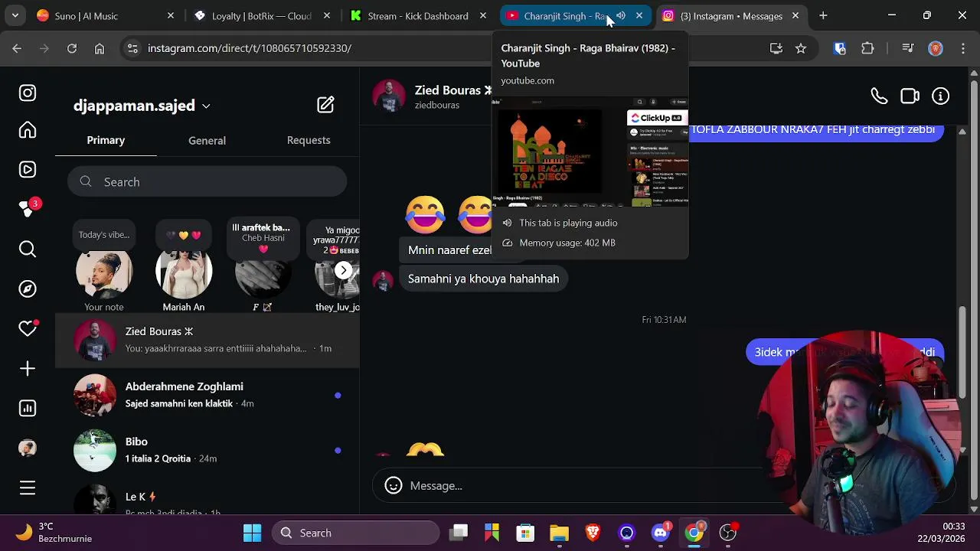The width and height of the screenshot is (980, 551).
Task: Mark Abderahmene Zoghlami unread dot
Action: click(x=338, y=396)
